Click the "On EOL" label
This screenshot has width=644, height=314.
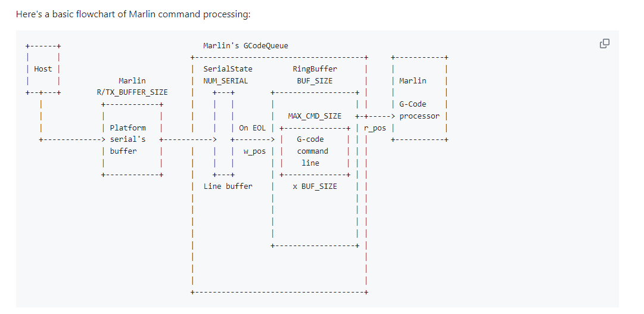click(x=253, y=128)
